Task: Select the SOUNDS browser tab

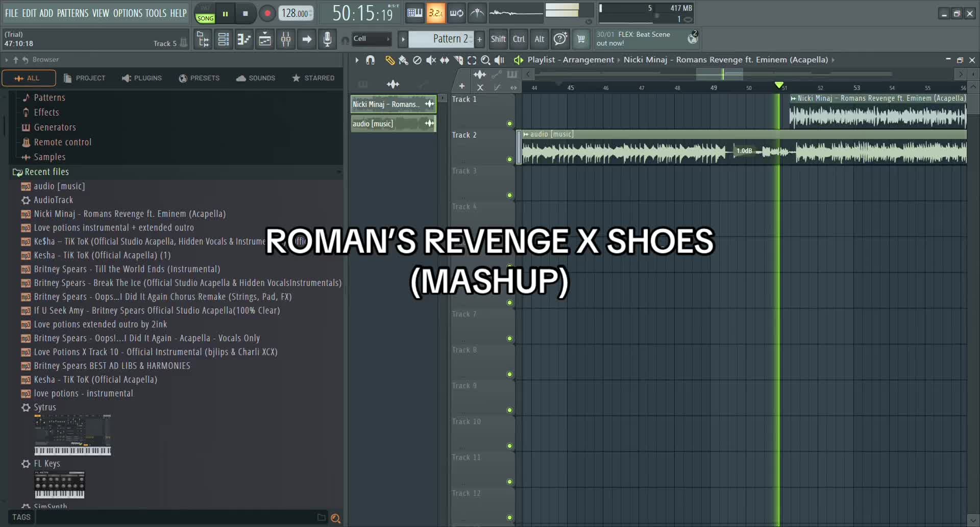Action: click(256, 78)
